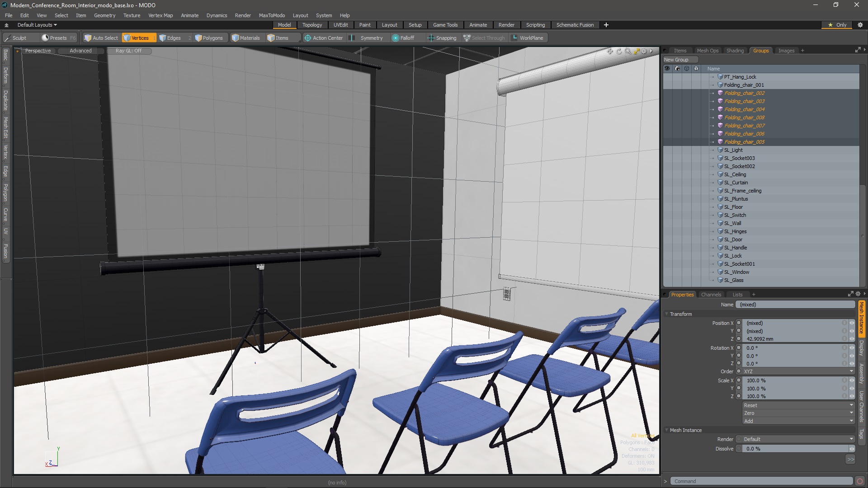Image resolution: width=868 pixels, height=488 pixels.
Task: Collapse the Transform section
Action: [667, 314]
